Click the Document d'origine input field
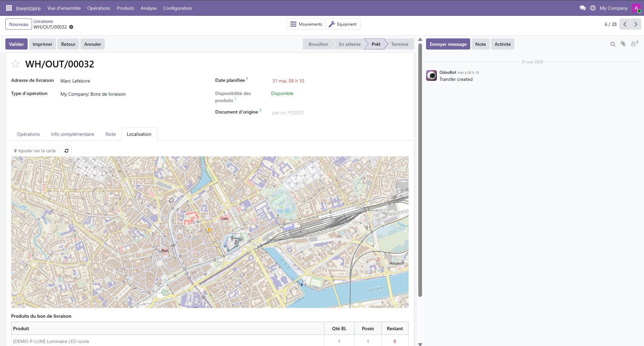This screenshot has width=644, height=346. pos(339,113)
